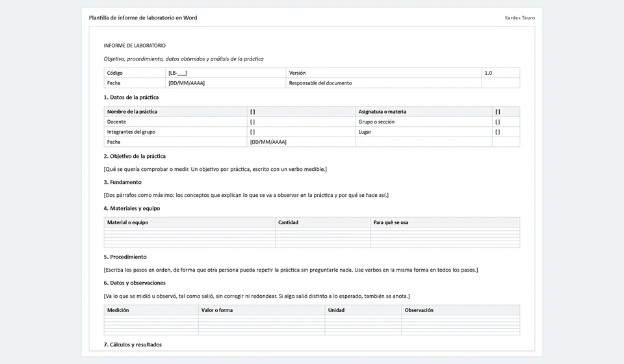Screen dimensions: 624x364
Task: Click the bracket field beside Docente
Action: tap(301, 122)
